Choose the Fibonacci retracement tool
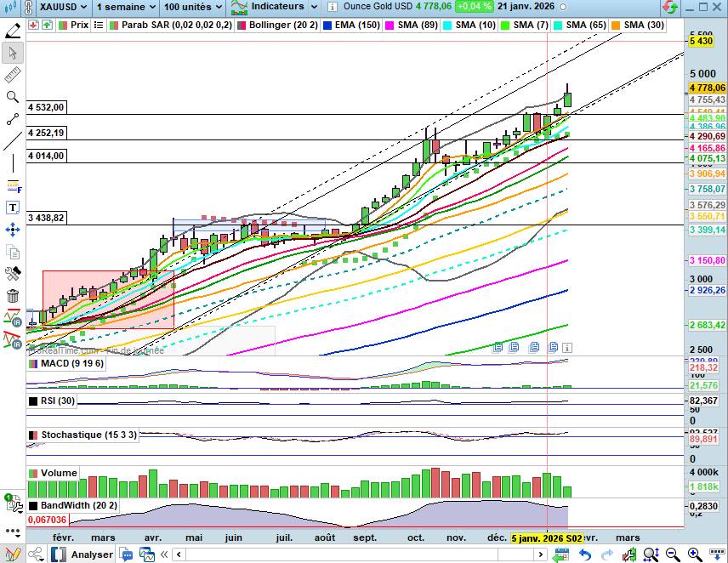 pyautogui.click(x=13, y=185)
